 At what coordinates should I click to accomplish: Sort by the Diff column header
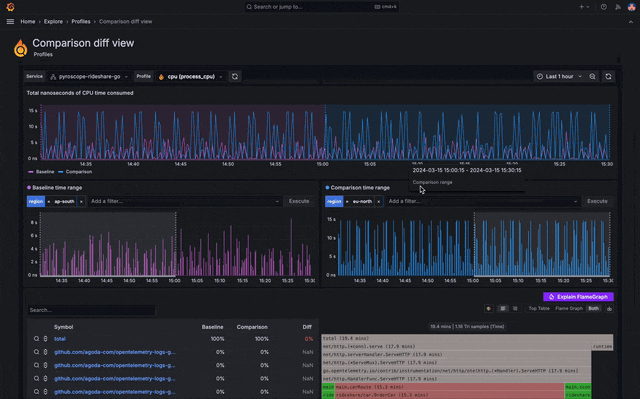pyautogui.click(x=307, y=327)
